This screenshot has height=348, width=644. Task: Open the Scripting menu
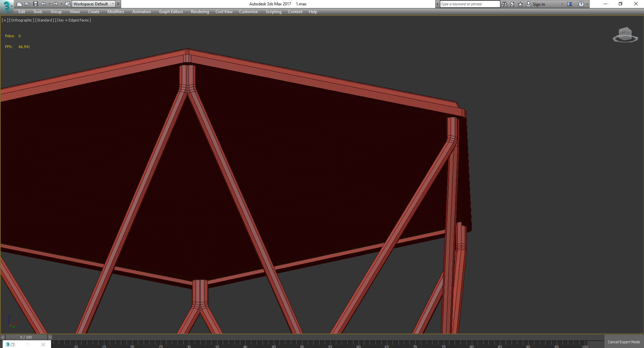(274, 12)
